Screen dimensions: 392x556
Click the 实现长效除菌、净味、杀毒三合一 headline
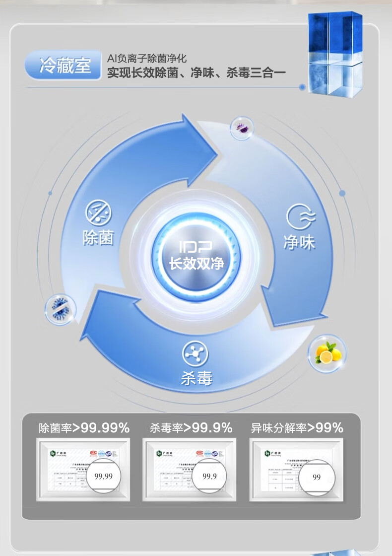196,72
